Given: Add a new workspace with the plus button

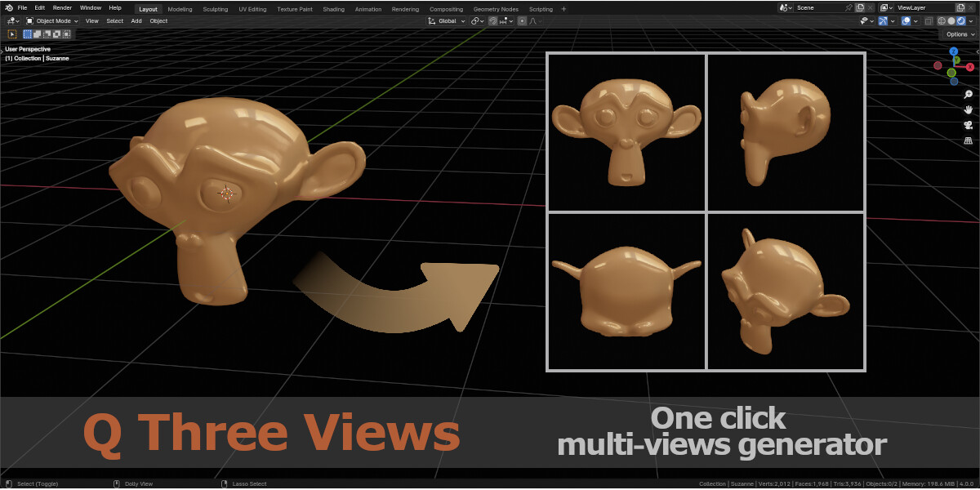Looking at the screenshot, I should 562,8.
